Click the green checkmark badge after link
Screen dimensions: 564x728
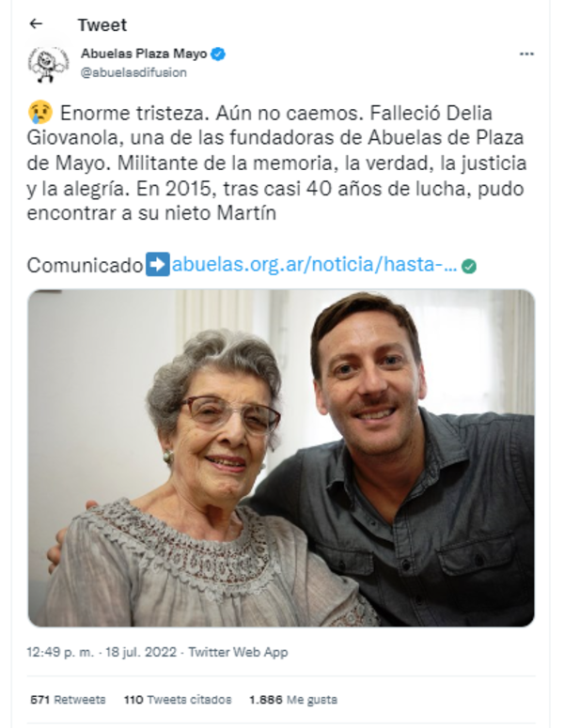[x=469, y=267]
